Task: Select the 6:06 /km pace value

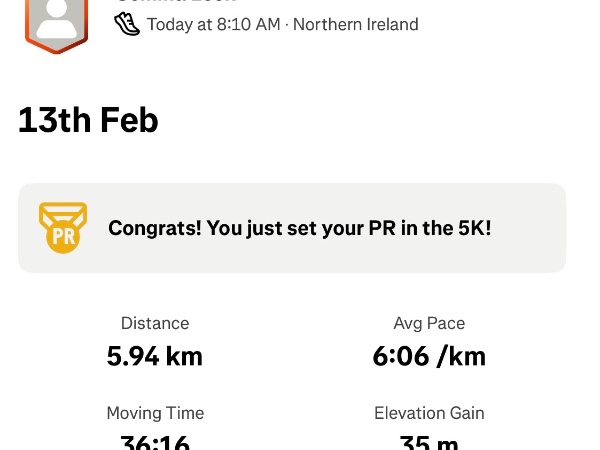Action: point(429,355)
